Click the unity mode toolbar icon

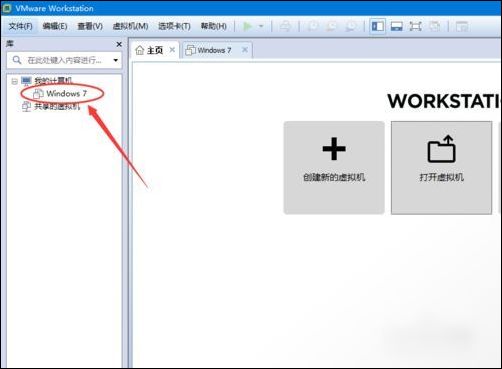pyautogui.click(x=434, y=26)
